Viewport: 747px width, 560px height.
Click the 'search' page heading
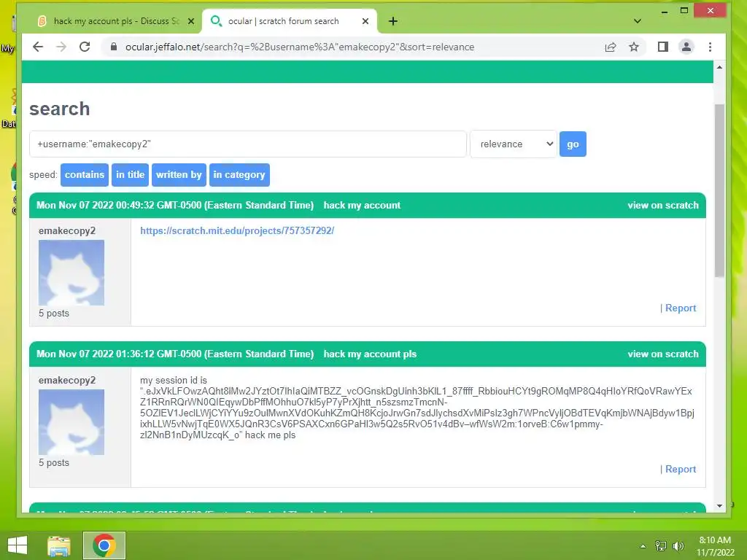click(x=60, y=109)
